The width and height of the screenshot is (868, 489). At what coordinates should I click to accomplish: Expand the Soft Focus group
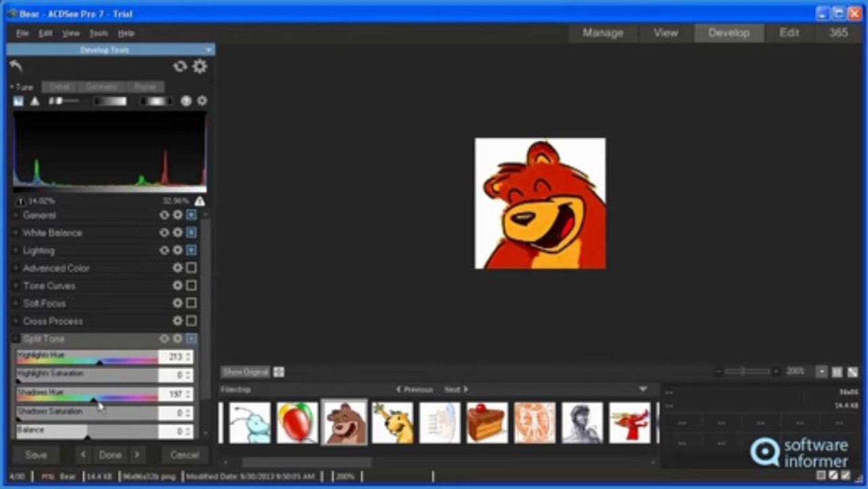(16, 304)
